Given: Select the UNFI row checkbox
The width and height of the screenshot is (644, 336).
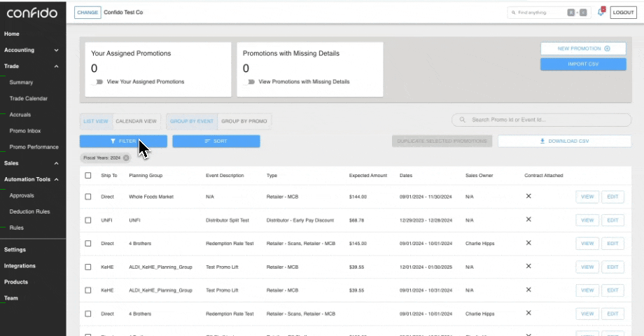Looking at the screenshot, I should (88, 220).
